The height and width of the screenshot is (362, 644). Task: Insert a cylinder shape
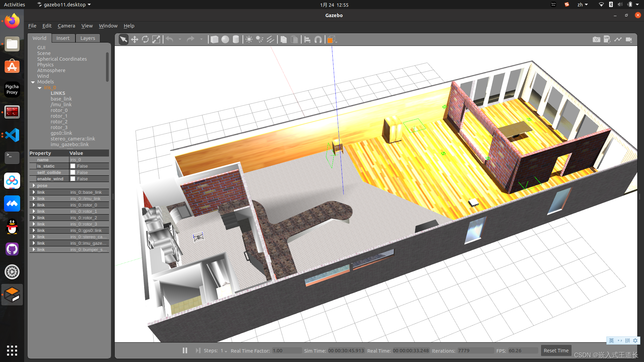coord(236,40)
